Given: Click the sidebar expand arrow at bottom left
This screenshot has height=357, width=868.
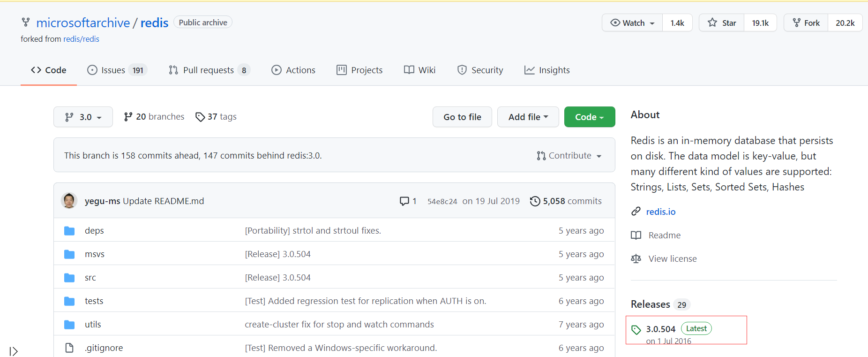Looking at the screenshot, I should [14, 351].
